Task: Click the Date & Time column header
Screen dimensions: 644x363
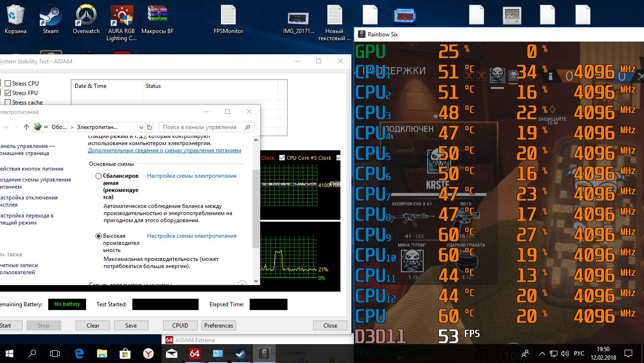Action: tap(107, 86)
